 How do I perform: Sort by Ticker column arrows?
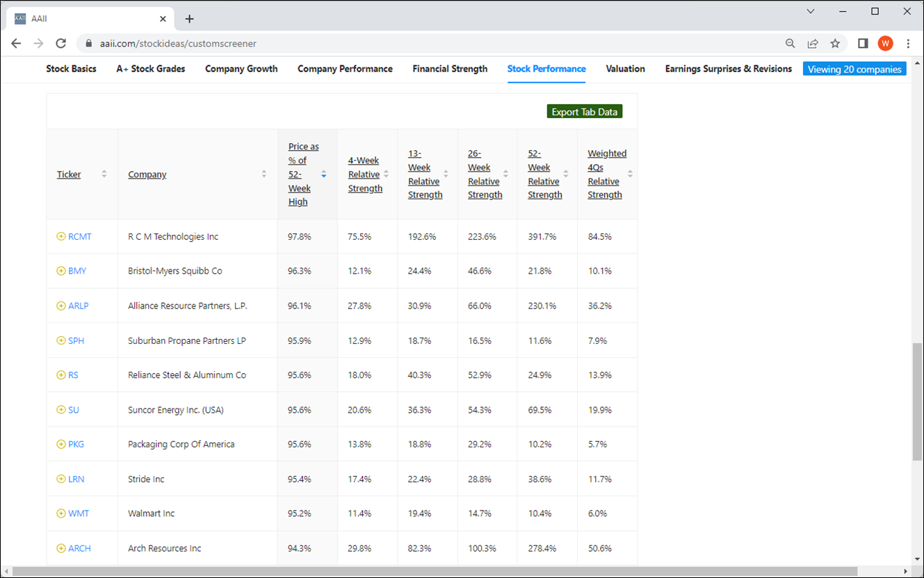tap(104, 174)
